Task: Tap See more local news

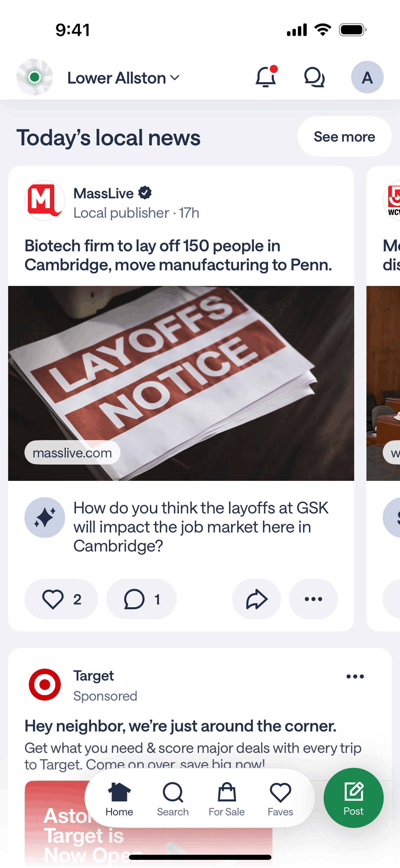Action: click(x=344, y=137)
